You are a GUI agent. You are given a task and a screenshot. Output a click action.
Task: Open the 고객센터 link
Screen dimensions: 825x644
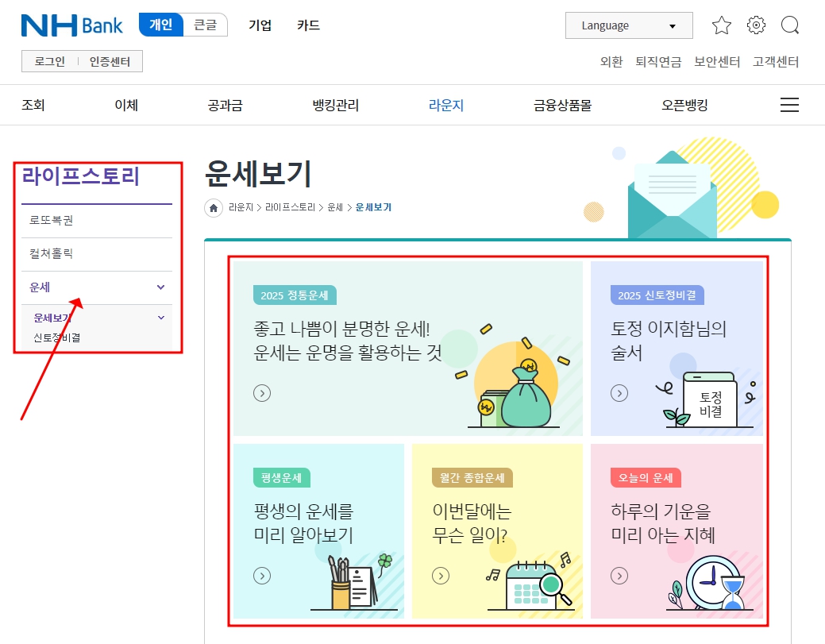774,61
